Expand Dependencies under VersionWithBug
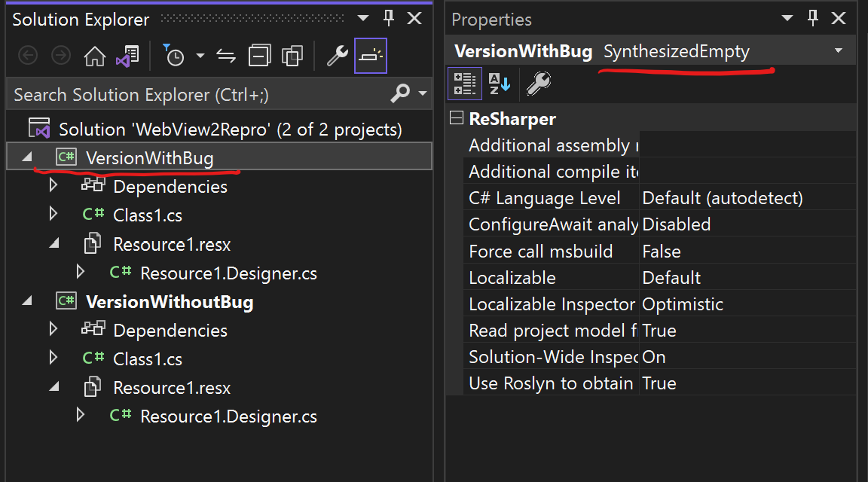 [x=53, y=185]
